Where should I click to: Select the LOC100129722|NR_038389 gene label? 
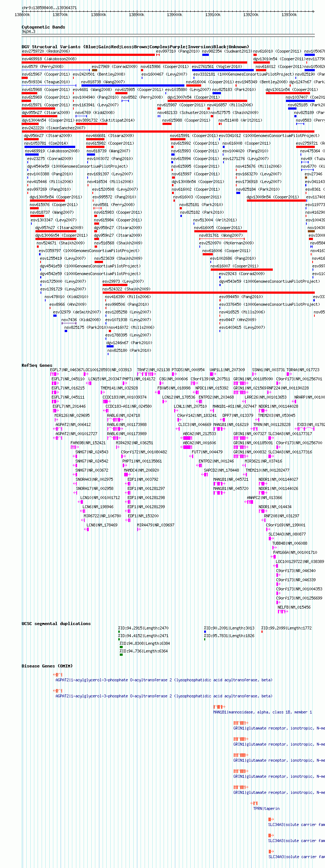point(300,561)
